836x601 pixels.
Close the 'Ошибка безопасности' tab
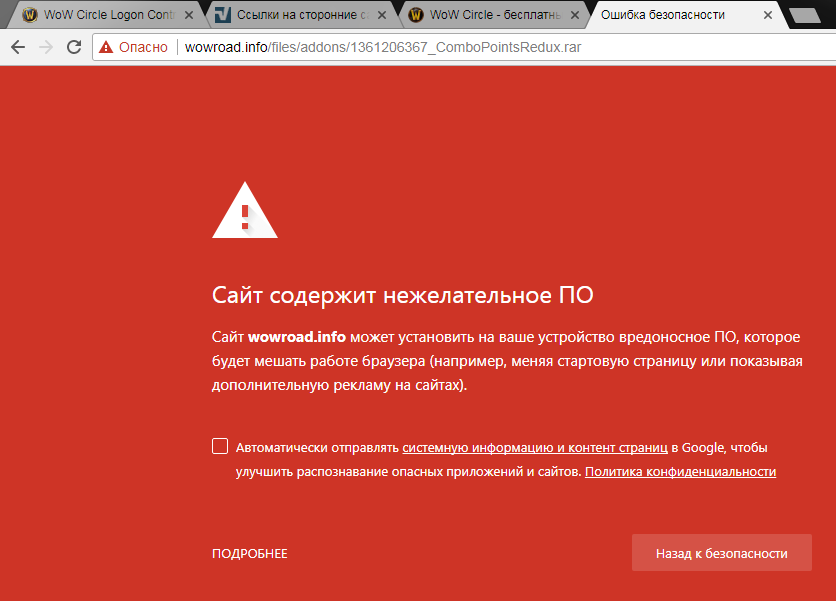point(768,15)
